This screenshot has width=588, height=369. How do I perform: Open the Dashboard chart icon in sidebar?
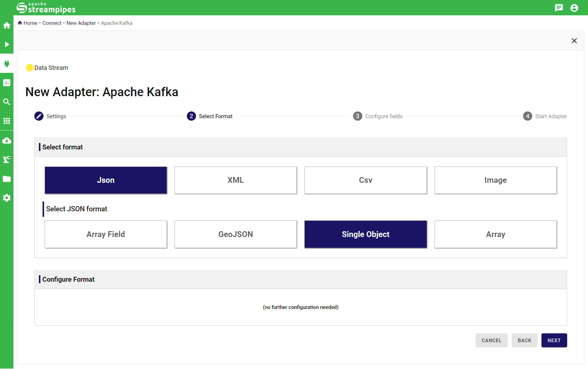click(7, 83)
